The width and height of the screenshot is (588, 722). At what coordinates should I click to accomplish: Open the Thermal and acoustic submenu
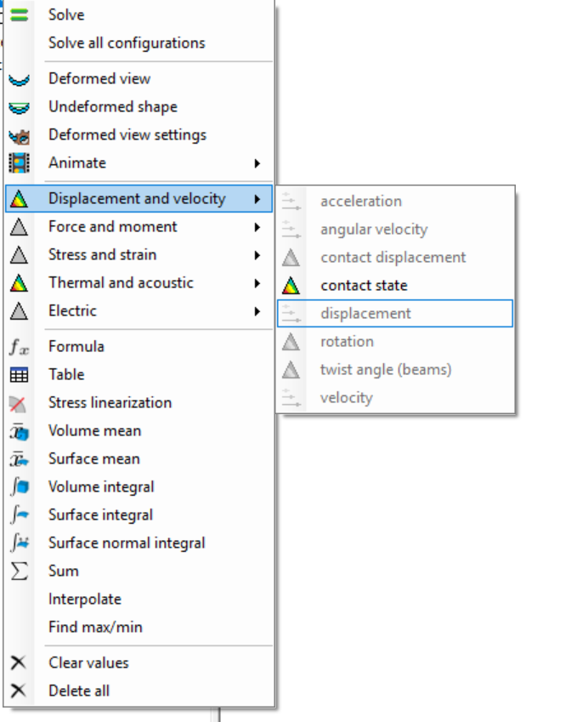click(x=257, y=283)
